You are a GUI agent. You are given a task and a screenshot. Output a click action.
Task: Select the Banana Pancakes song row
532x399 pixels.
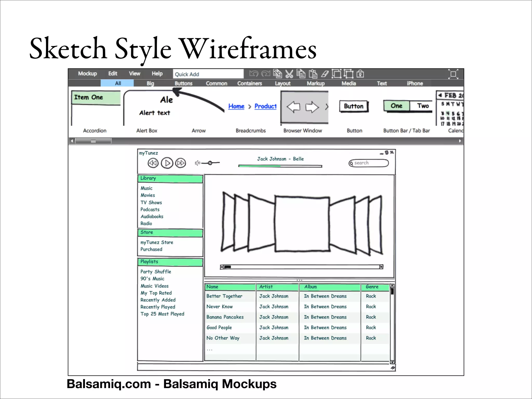point(297,317)
